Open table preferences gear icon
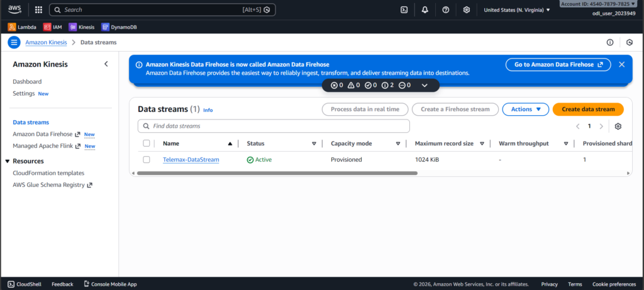The width and height of the screenshot is (644, 290). (618, 126)
